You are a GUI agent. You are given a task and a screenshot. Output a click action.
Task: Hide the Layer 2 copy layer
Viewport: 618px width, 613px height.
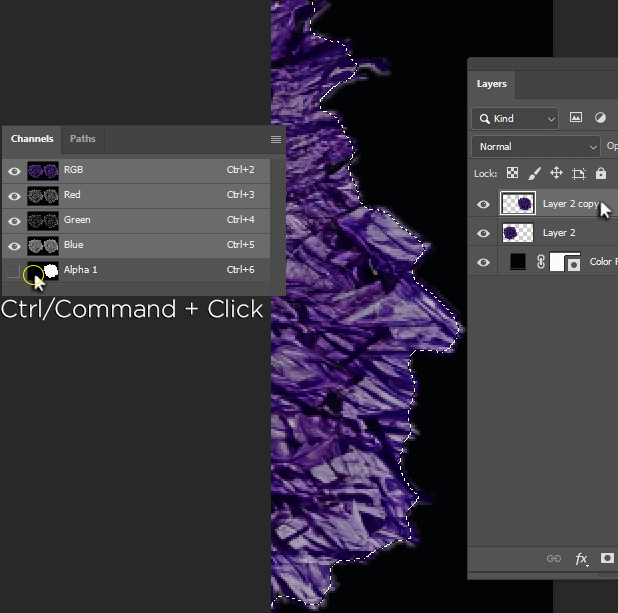(x=483, y=204)
